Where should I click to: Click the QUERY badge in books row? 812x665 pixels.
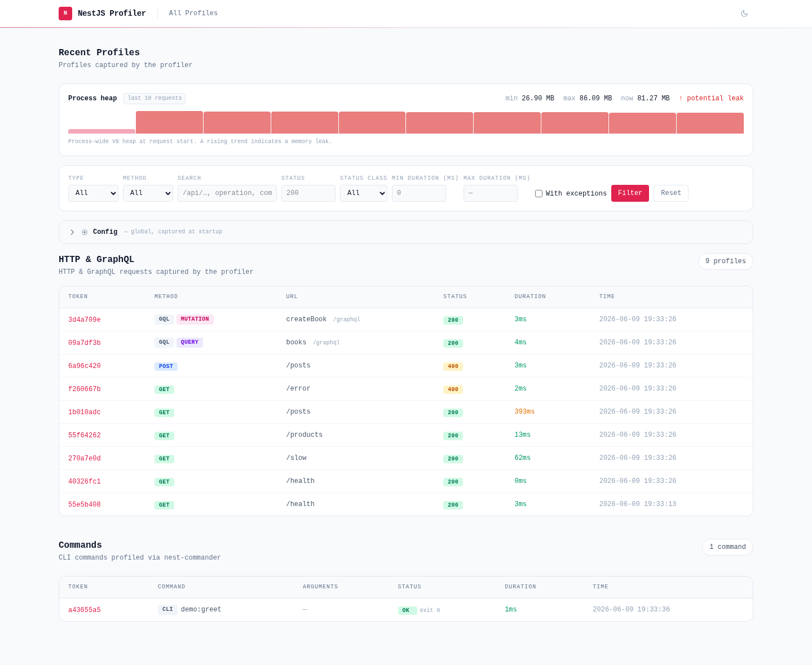click(189, 343)
